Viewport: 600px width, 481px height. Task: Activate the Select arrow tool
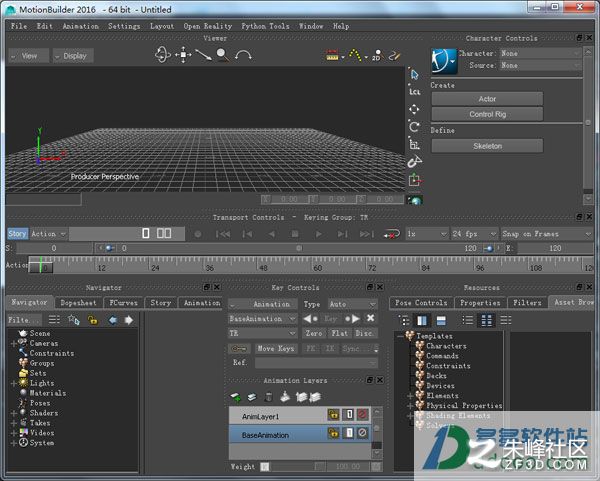pos(414,74)
